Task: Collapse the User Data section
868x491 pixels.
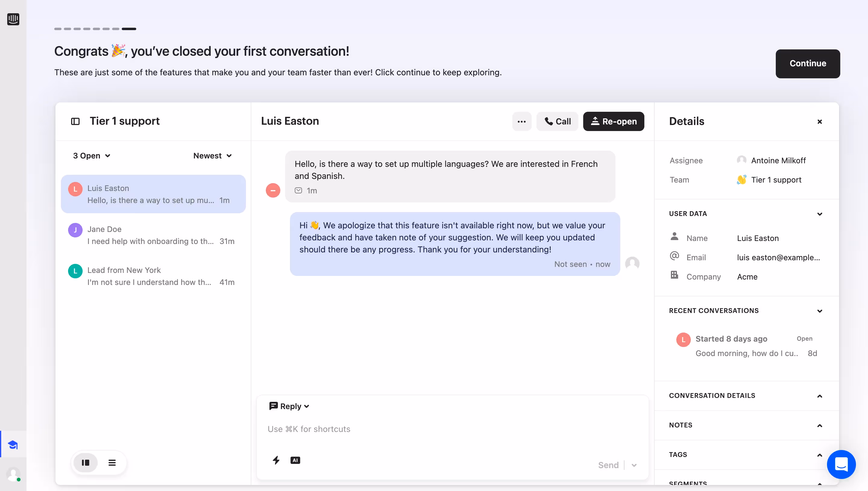Action: (819, 214)
